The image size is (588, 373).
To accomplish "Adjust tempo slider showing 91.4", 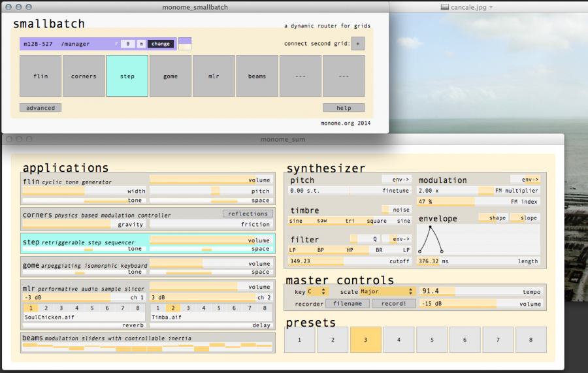I will click(x=482, y=291).
